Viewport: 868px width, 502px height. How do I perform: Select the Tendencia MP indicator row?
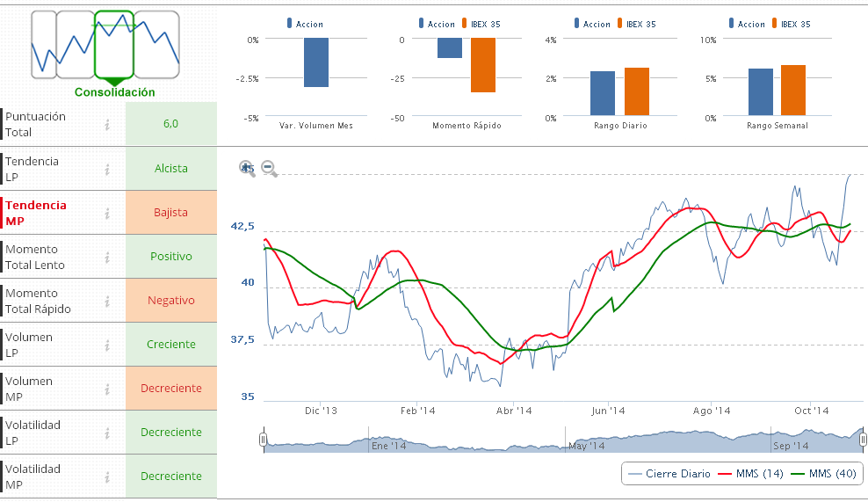[53, 213]
